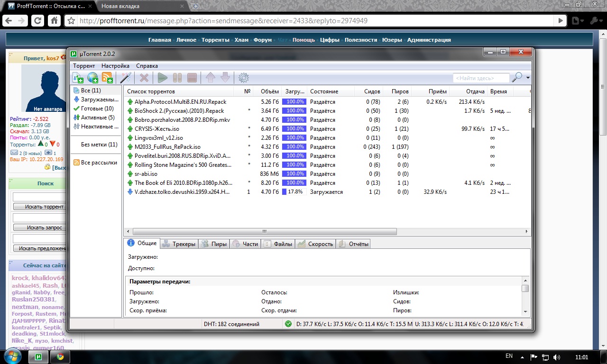Click the Move Down Queue arrow icon

tap(225, 77)
